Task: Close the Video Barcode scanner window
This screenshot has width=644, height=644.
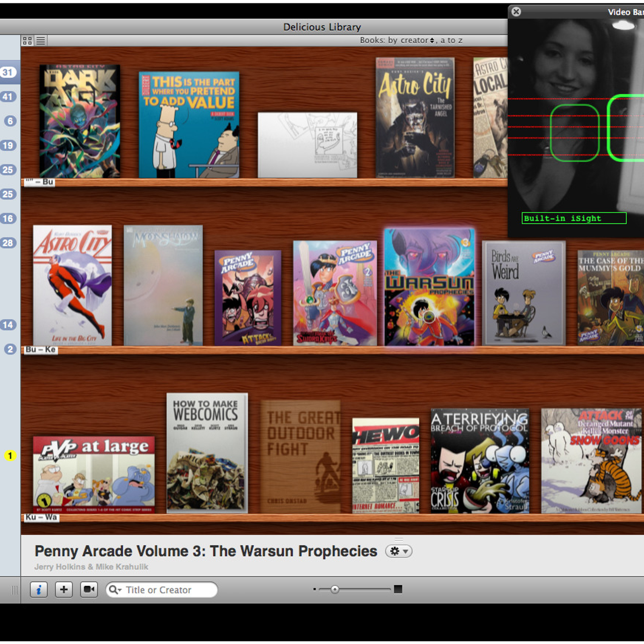Action: [x=516, y=12]
